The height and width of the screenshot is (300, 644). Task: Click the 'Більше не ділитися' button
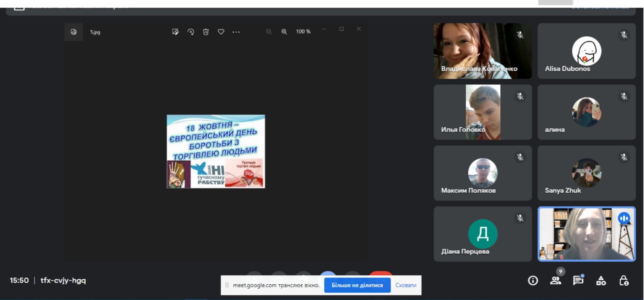pyautogui.click(x=357, y=285)
